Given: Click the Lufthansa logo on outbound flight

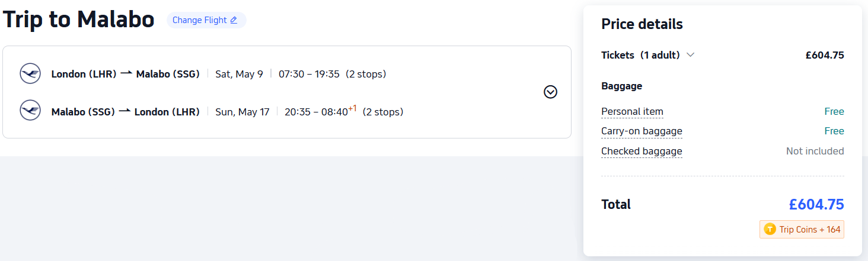Looking at the screenshot, I should tap(30, 73).
